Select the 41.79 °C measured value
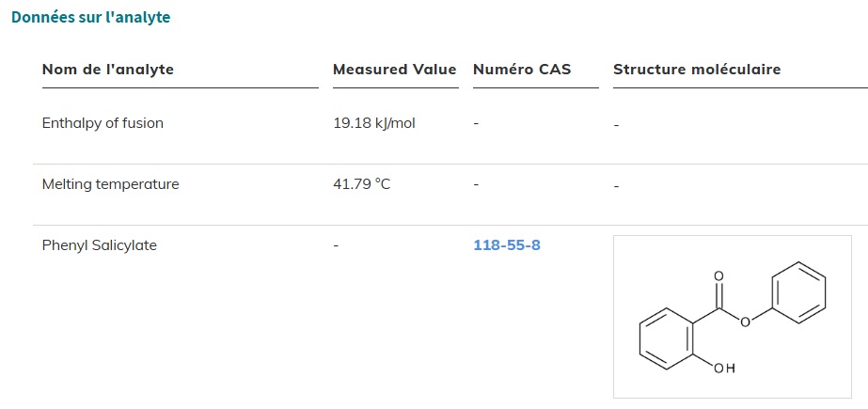This screenshot has width=868, height=409. point(362,184)
